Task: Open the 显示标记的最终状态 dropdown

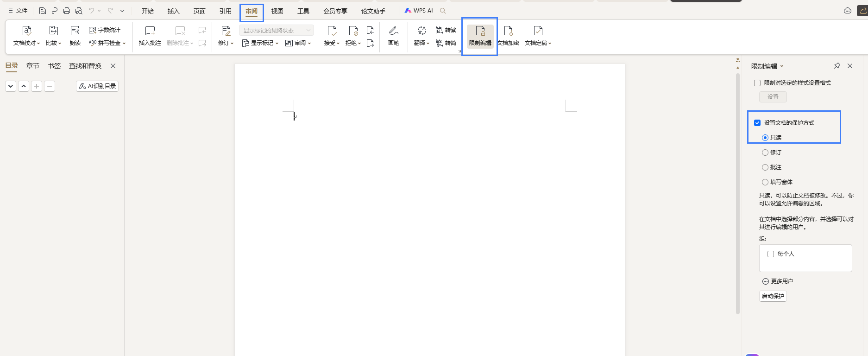Action: (276, 30)
